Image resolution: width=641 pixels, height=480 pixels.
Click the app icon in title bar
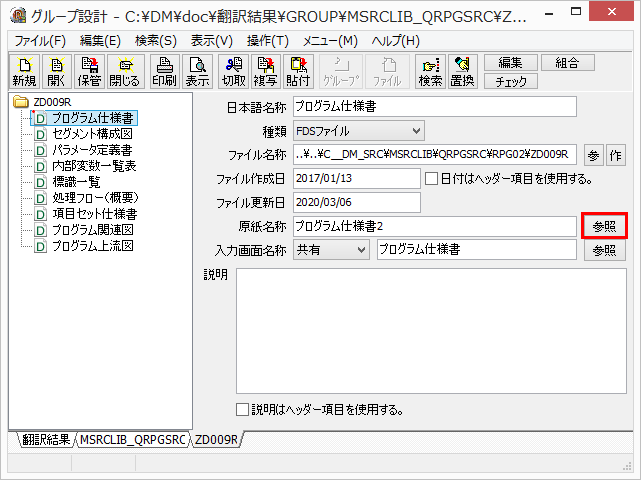[18, 16]
